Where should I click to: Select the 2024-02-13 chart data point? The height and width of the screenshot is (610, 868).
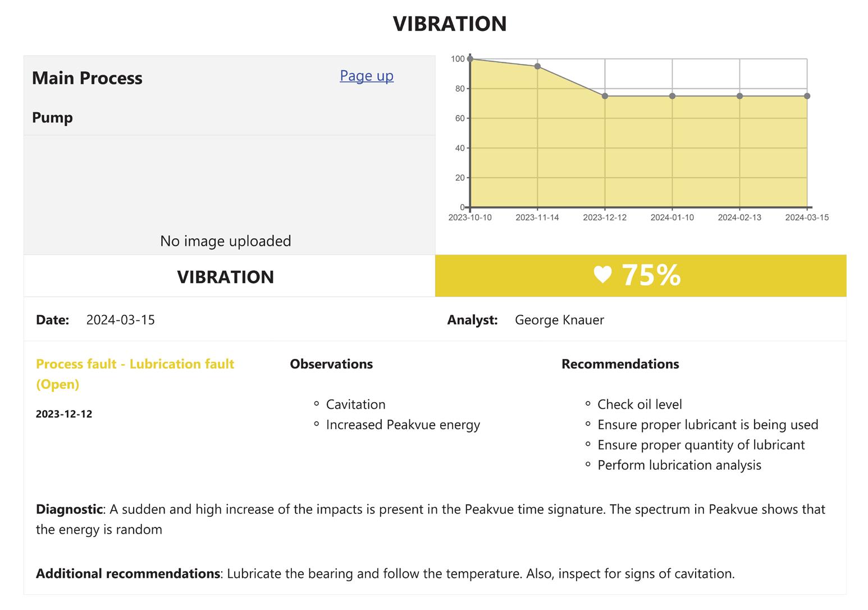739,96
